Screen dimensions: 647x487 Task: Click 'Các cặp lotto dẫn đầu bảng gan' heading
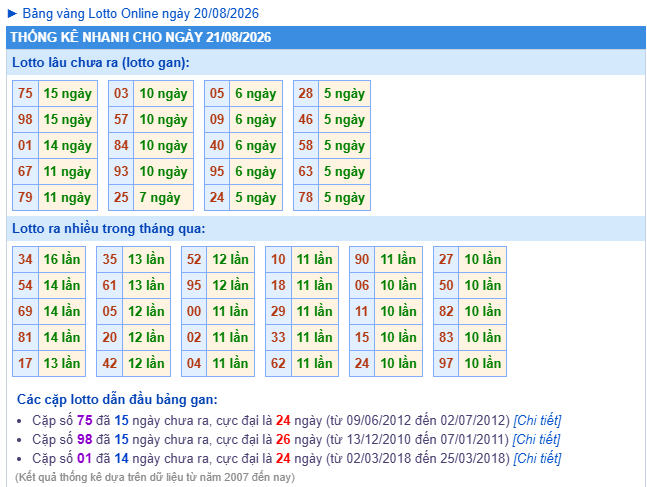pyautogui.click(x=117, y=399)
